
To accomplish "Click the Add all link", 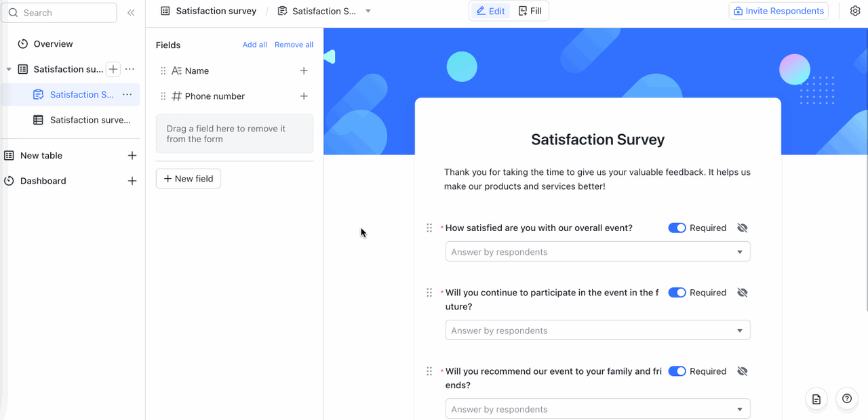I will (255, 45).
